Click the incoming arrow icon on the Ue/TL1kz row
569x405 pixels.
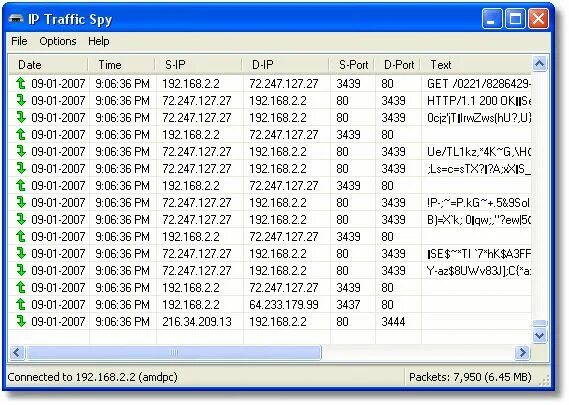point(21,151)
